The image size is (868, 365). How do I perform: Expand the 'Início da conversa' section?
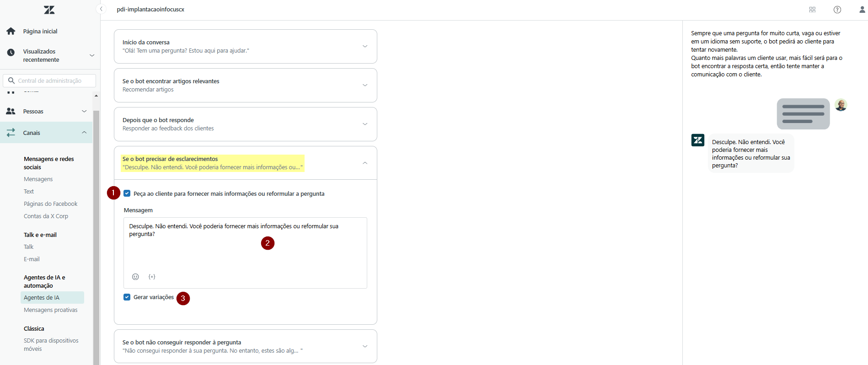click(364, 46)
